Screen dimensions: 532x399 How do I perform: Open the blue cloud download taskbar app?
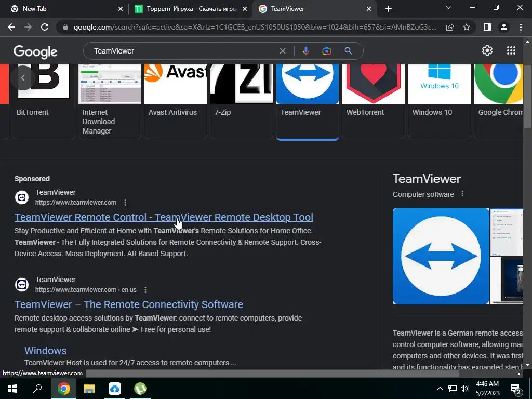115,389
